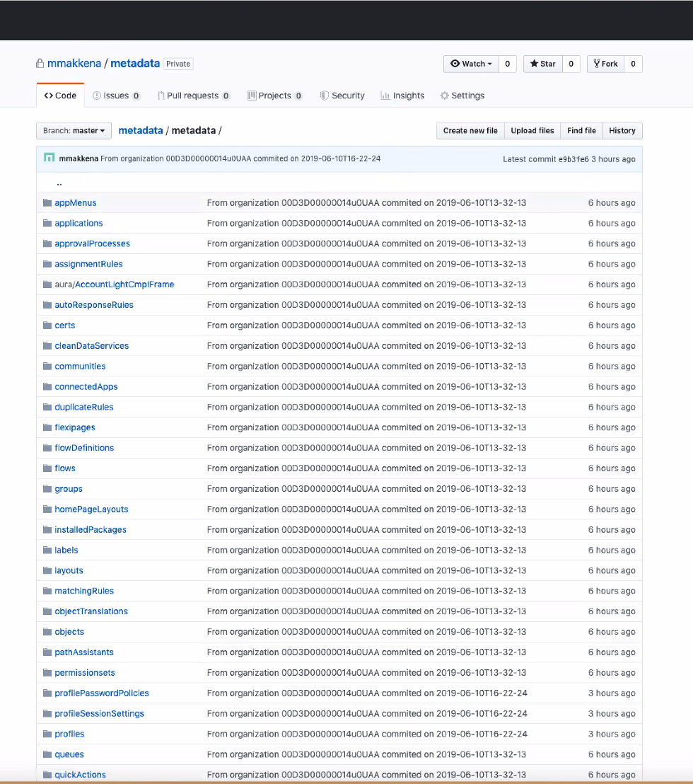Click '3 hours ago' in profileSessionSettings row
The image size is (693, 784).
[612, 713]
